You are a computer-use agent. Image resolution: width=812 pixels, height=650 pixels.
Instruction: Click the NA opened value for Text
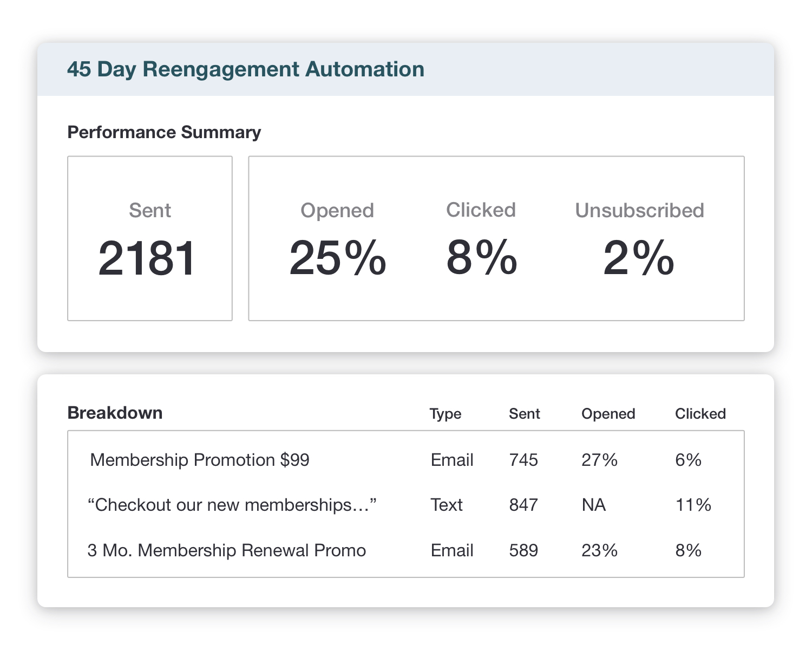point(593,505)
